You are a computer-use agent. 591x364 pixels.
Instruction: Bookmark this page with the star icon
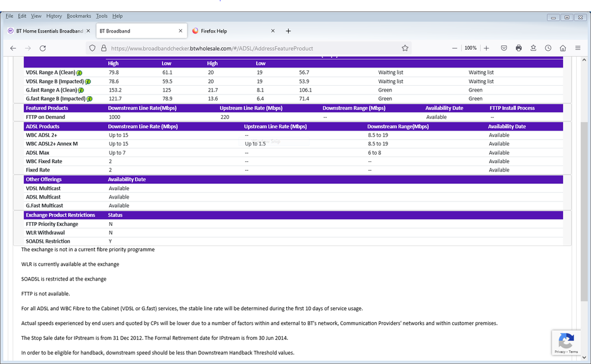pyautogui.click(x=405, y=48)
